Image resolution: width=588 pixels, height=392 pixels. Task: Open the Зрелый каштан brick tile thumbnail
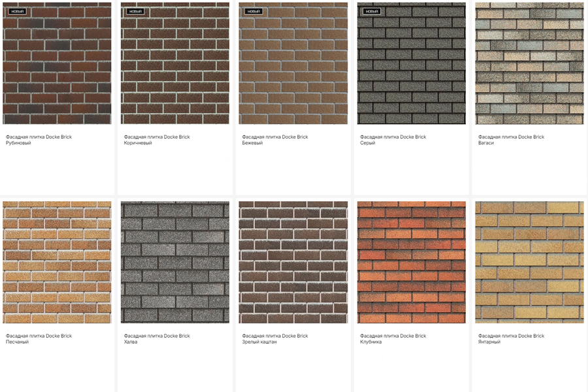pos(293,262)
